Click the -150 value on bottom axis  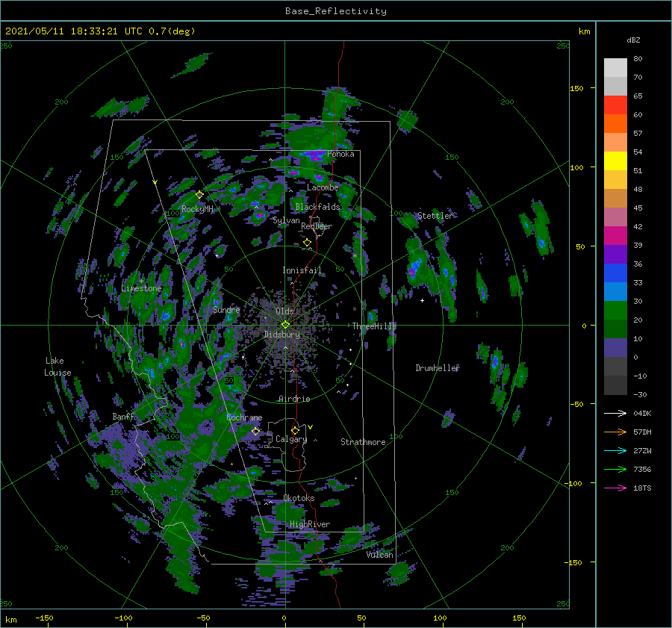pos(44,618)
